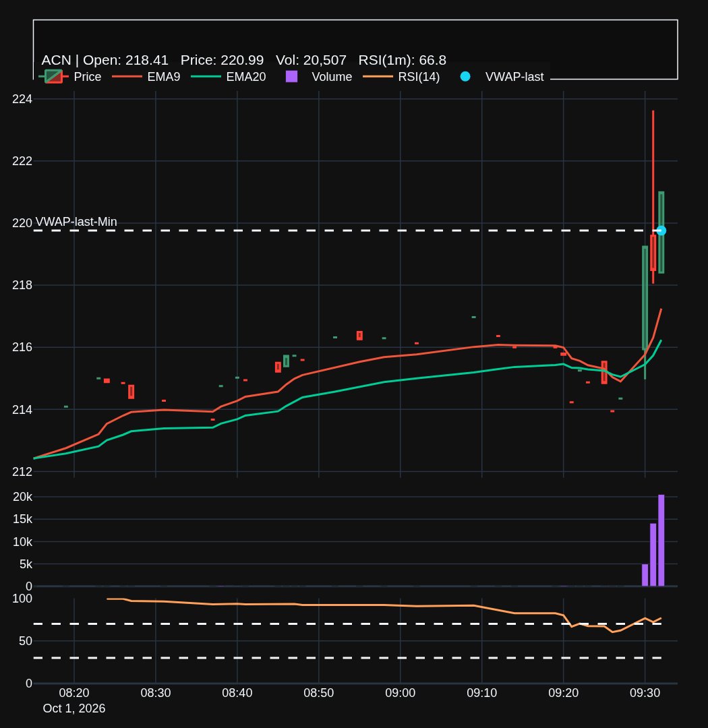Click the 20k volume axis label
Screen dimensions: 708x728
[23, 497]
